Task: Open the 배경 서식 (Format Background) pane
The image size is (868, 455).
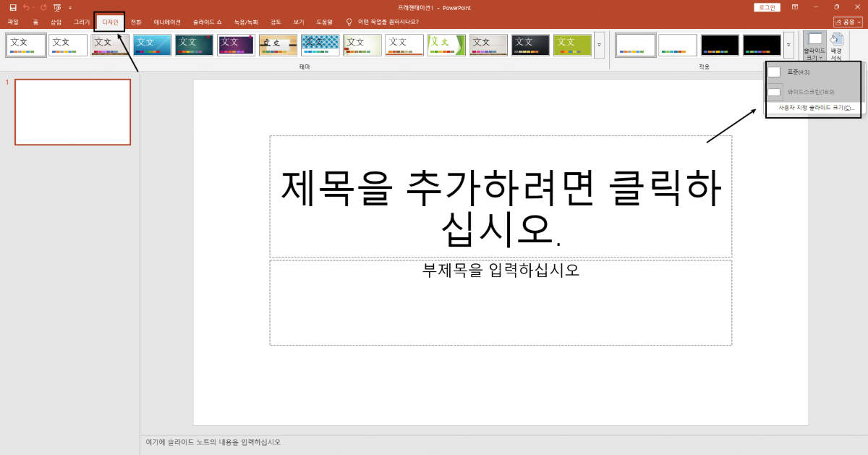Action: [837, 43]
